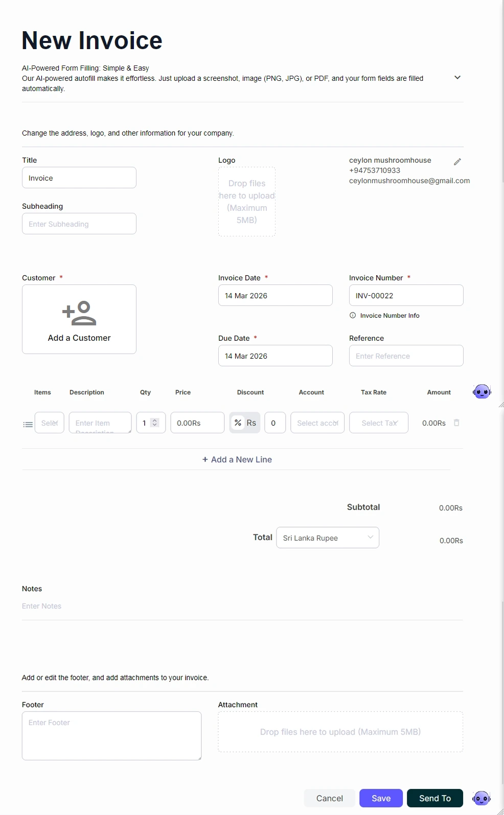Expand the AI-Powered Form Filling section
Image resolution: width=504 pixels, height=815 pixels.
tap(457, 78)
